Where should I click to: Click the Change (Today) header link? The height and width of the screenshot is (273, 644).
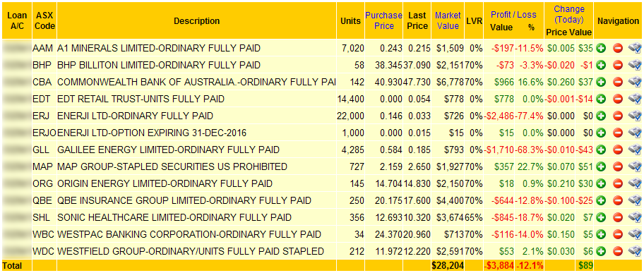(569, 14)
